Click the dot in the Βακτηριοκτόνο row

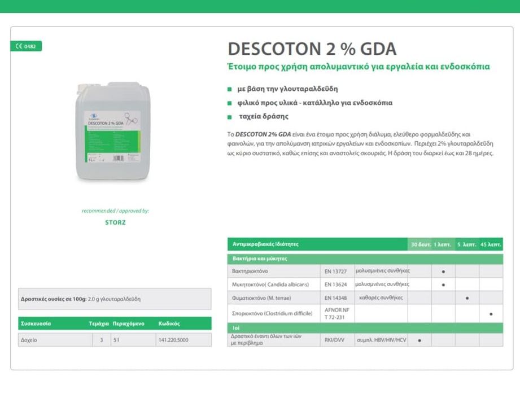[443, 272]
